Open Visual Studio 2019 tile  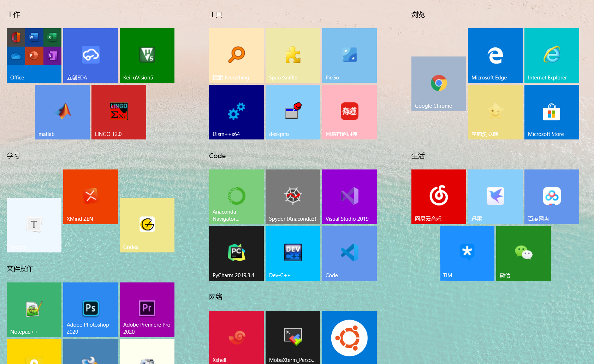(x=349, y=197)
